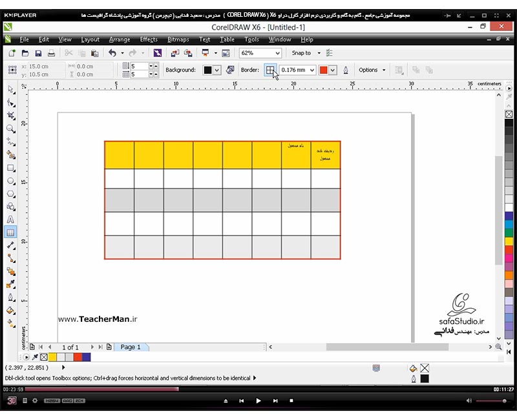
Task: Print the document
Action: coord(52,53)
